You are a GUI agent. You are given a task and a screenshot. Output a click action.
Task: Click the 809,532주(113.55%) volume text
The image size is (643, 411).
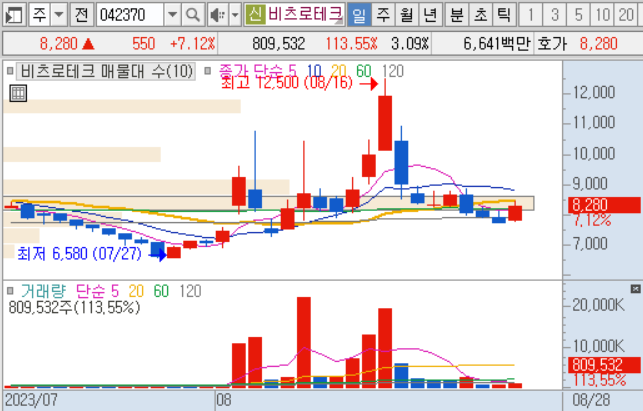pos(74,307)
